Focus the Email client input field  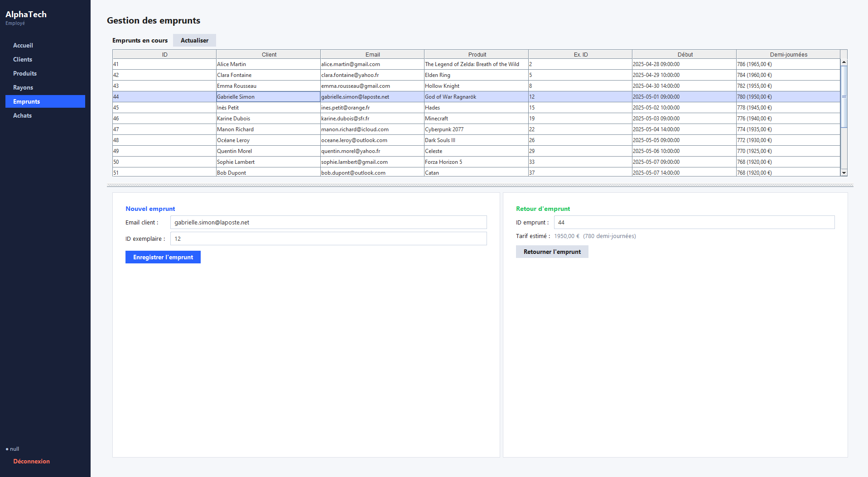pos(328,222)
